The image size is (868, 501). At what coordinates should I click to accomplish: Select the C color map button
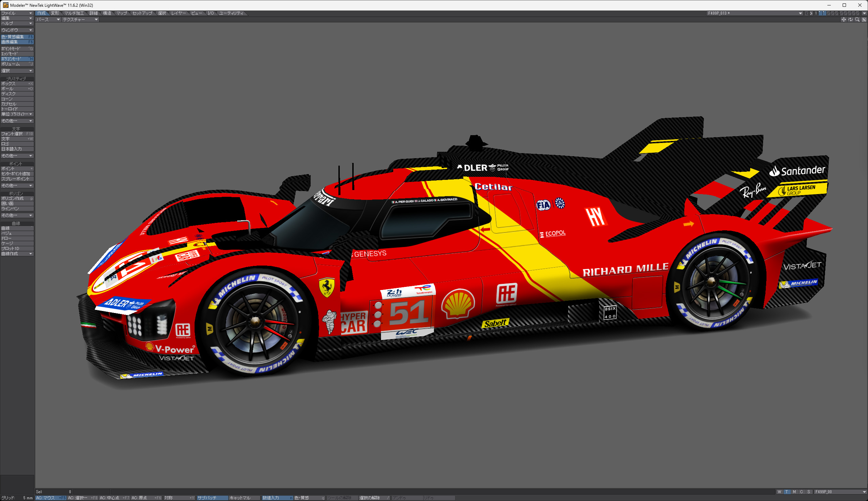[x=801, y=492]
